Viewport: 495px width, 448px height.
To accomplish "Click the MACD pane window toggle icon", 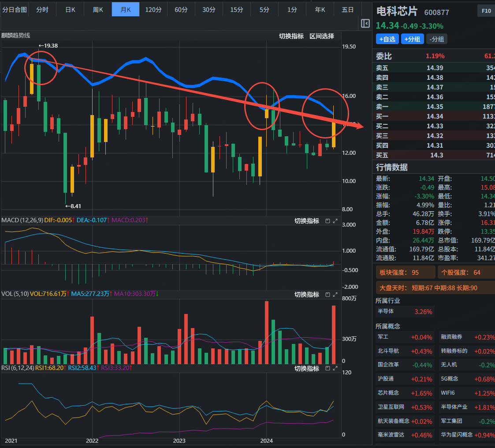I will (328, 221).
